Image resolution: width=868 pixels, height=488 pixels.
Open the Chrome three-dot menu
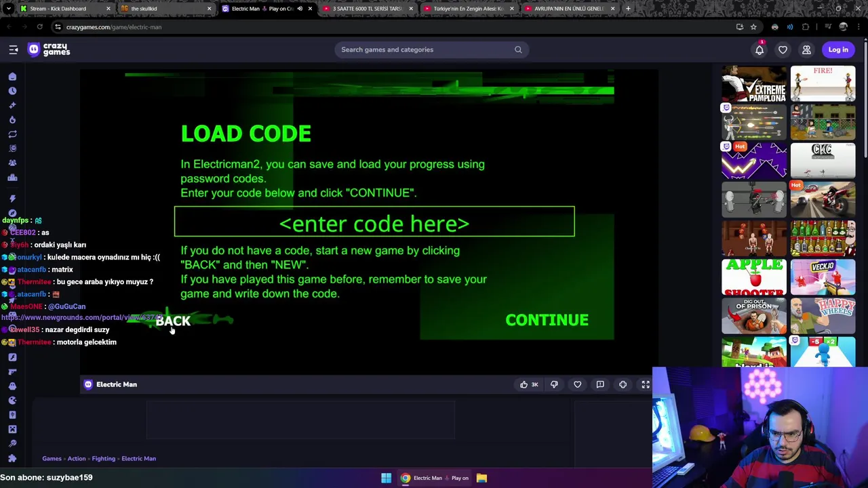[860, 27]
